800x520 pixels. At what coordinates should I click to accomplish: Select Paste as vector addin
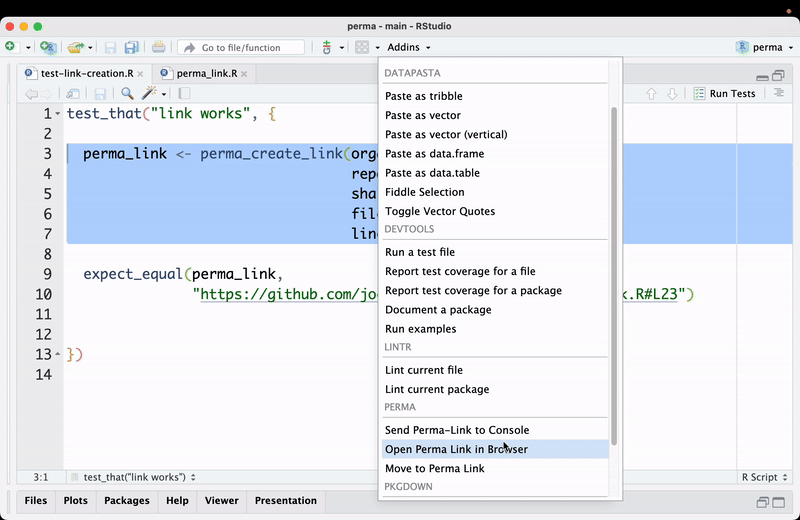pyautogui.click(x=422, y=115)
